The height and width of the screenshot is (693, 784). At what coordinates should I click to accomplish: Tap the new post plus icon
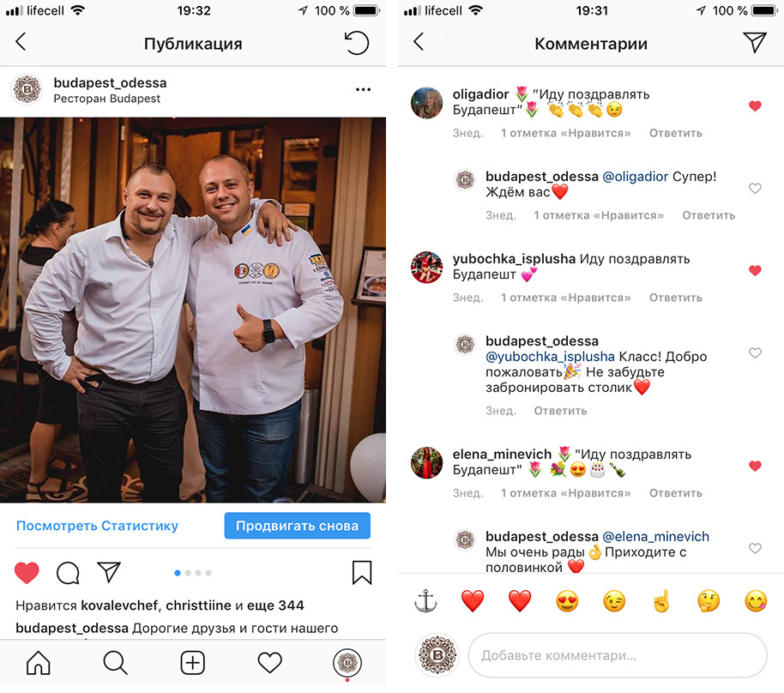[192, 664]
